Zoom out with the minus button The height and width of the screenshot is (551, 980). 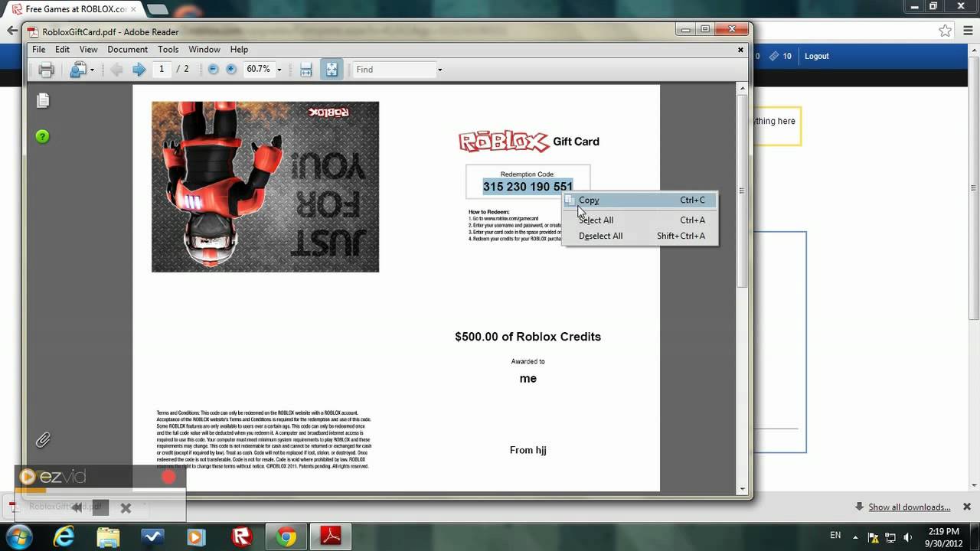point(213,69)
